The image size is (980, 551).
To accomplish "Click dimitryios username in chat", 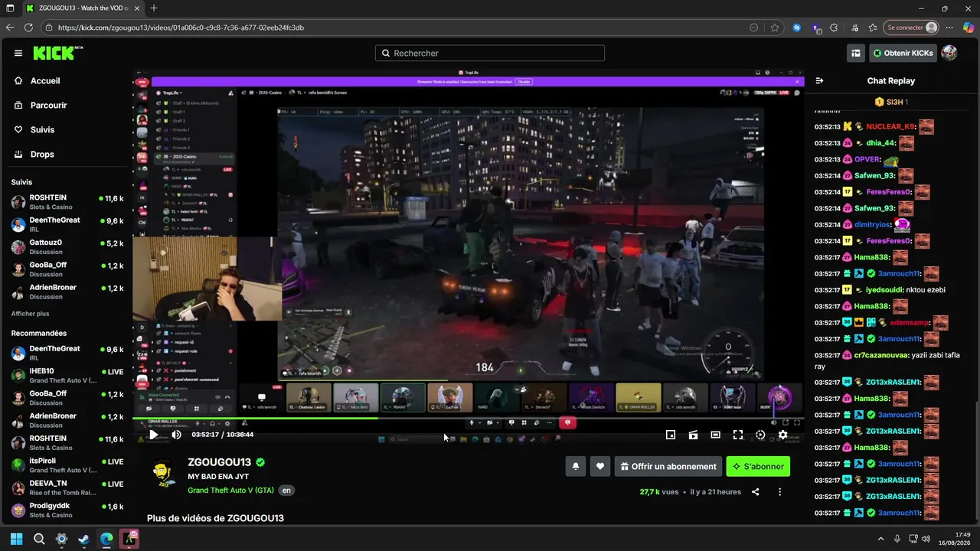I will 873,225.
